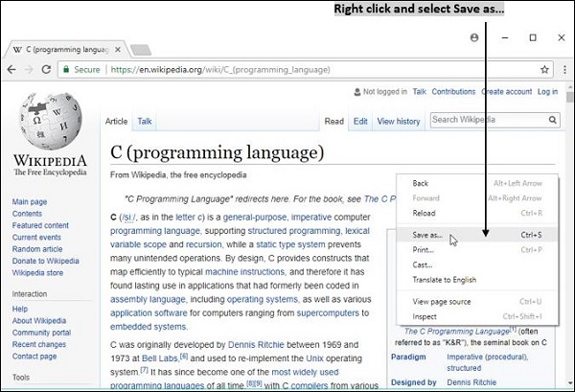Follow the structured programming link
575x392 pixels.
(x=294, y=231)
